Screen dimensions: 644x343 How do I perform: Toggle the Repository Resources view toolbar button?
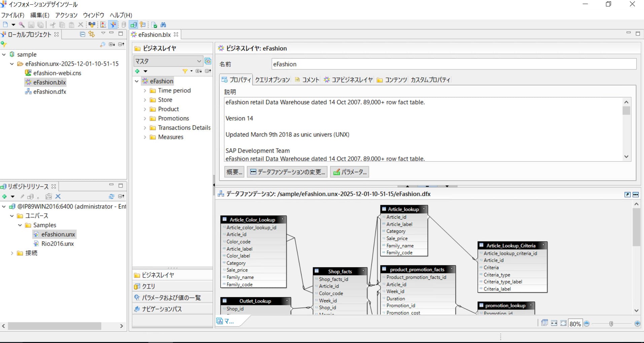(x=134, y=25)
